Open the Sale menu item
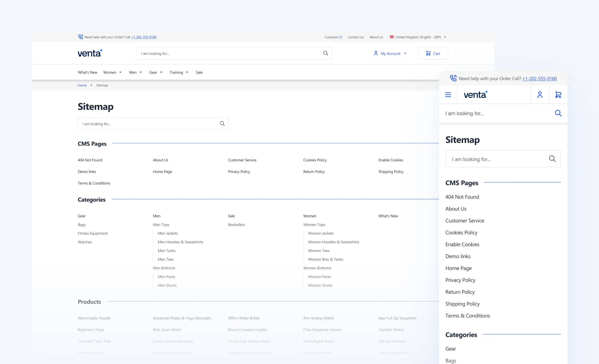Screen dimensions: 599x364 (199, 72)
